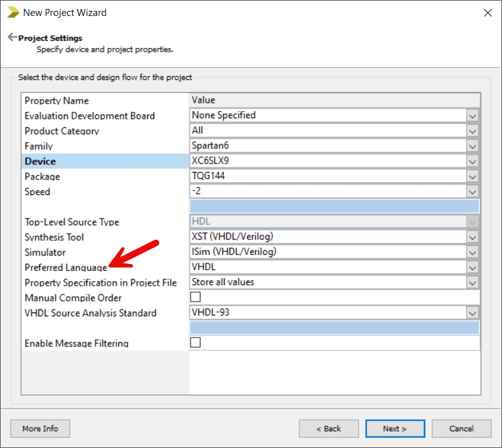This screenshot has height=448, width=502.
Task: Go back with the Back button
Action: click(x=329, y=428)
